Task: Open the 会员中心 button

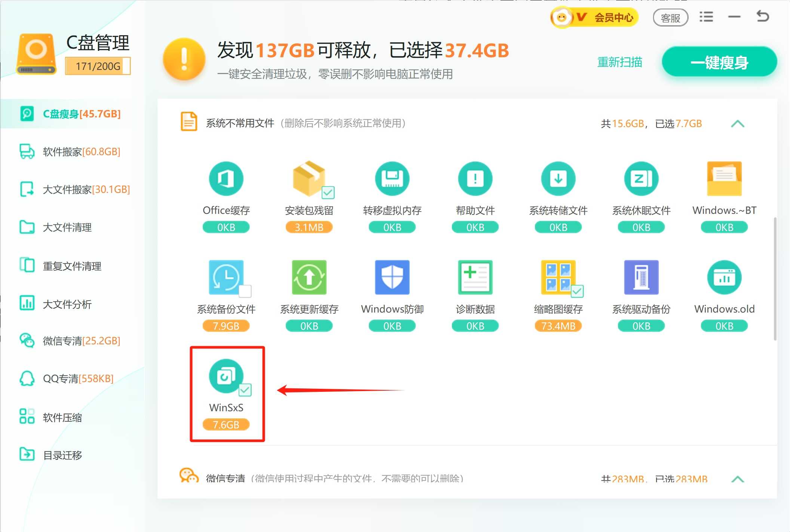Action: (594, 17)
